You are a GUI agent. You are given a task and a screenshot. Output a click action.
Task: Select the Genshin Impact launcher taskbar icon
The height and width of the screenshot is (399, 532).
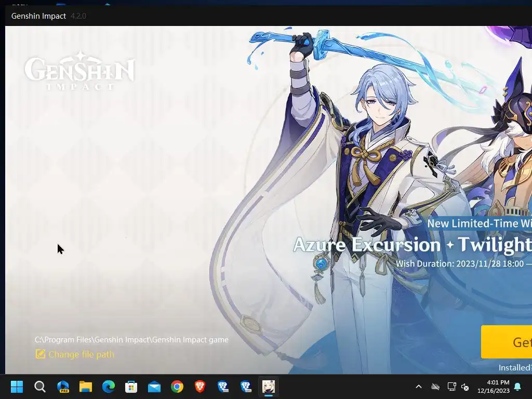(x=269, y=387)
